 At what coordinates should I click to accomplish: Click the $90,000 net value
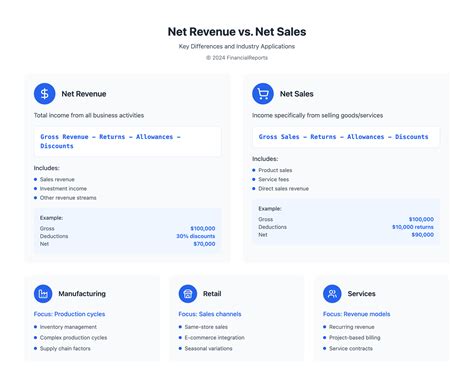click(x=423, y=235)
